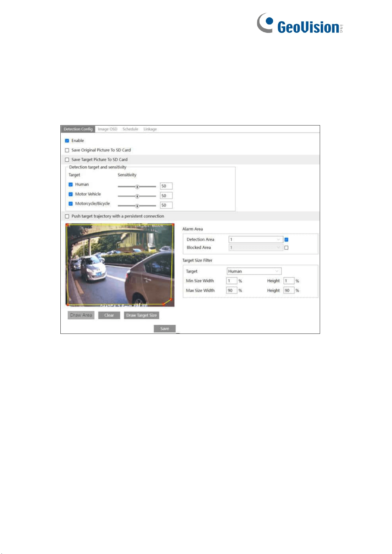Click the Motorcycle/Bicycle sensitivity value field

pos(166,205)
